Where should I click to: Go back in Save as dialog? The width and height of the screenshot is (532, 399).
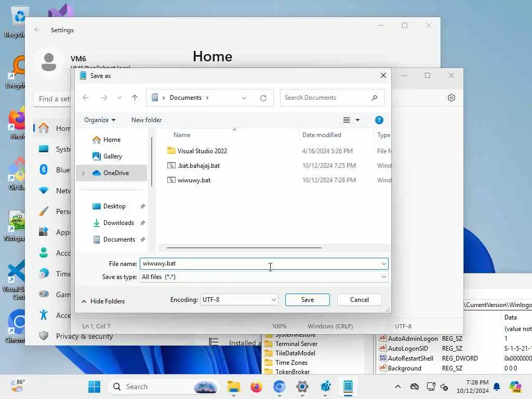(x=86, y=98)
